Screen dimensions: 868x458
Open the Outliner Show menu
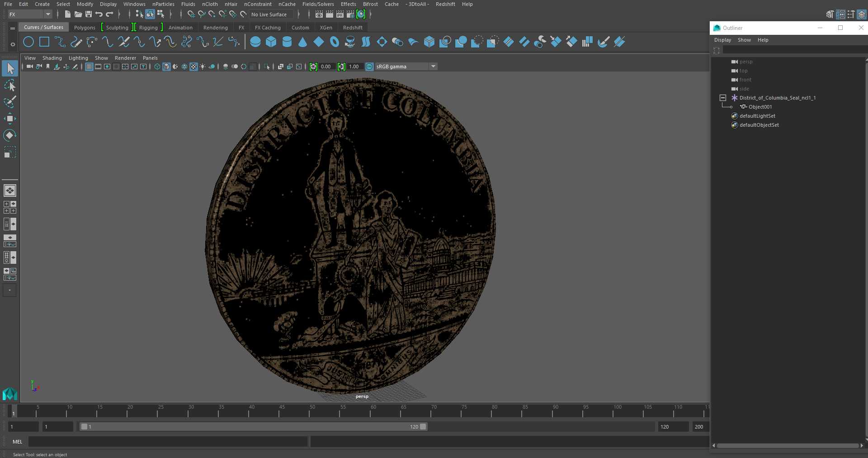[x=744, y=40]
